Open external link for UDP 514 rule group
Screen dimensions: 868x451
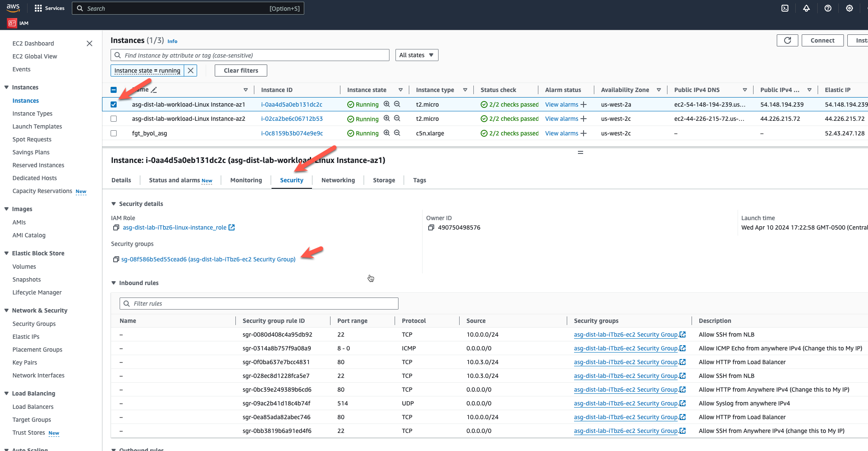tap(683, 403)
